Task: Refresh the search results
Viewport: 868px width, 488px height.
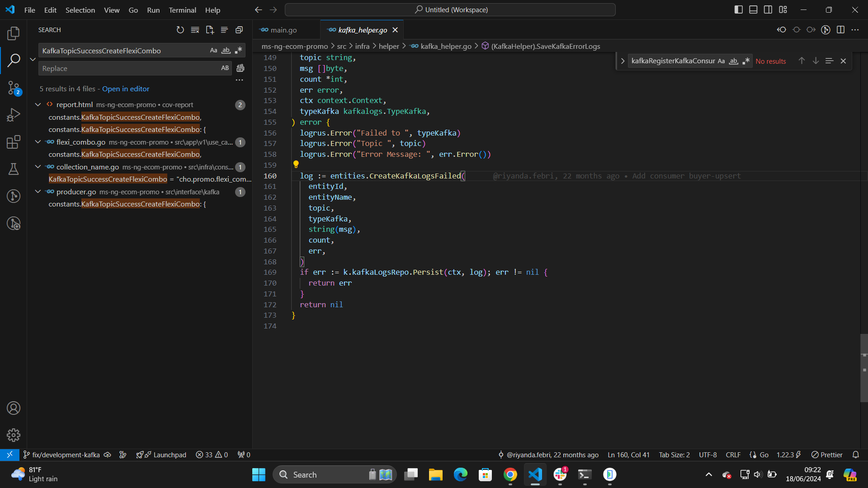Action: (x=180, y=30)
